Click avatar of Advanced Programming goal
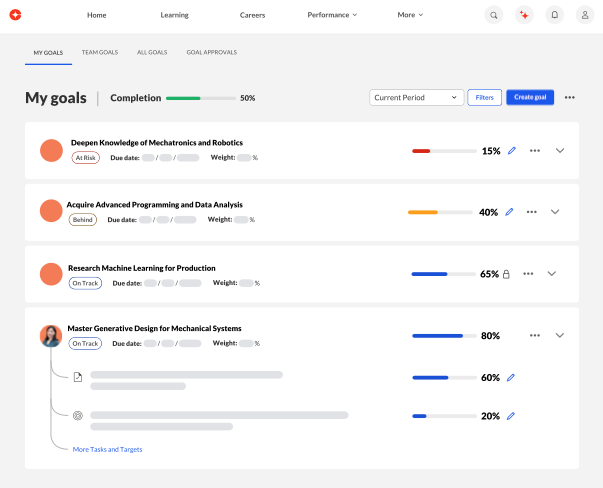This screenshot has width=603, height=488. click(51, 211)
